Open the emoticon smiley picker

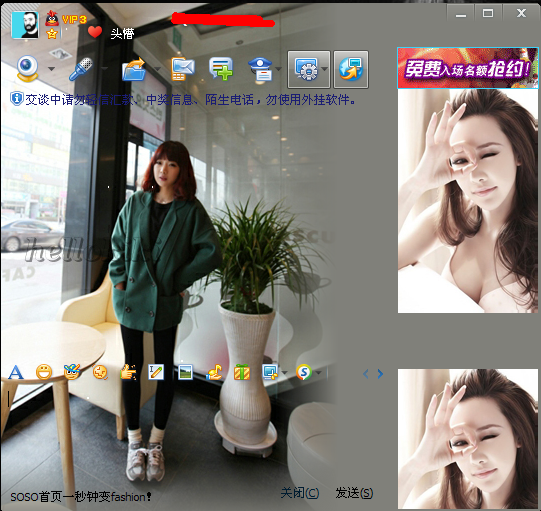44,372
